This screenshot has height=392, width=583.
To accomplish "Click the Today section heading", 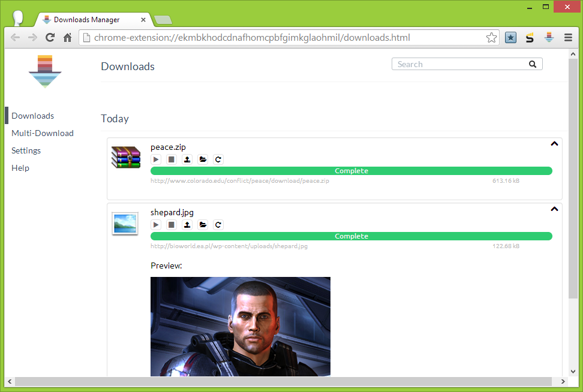I will pyautogui.click(x=115, y=119).
